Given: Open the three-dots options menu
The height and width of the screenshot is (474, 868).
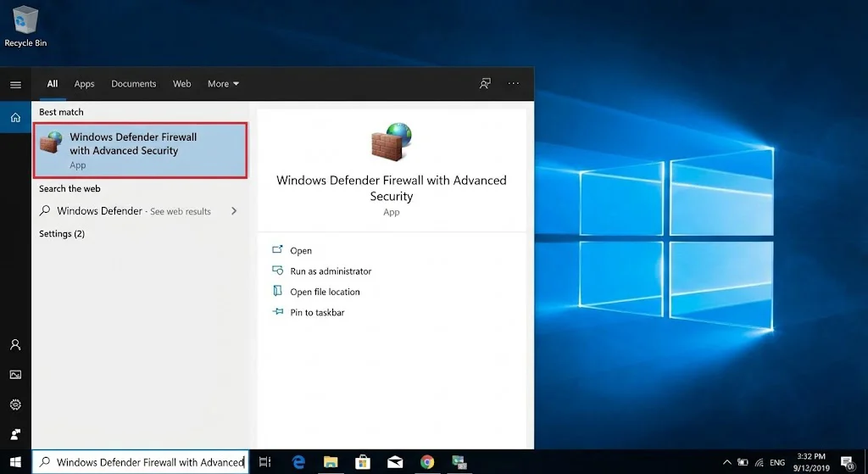Looking at the screenshot, I should click(x=514, y=84).
